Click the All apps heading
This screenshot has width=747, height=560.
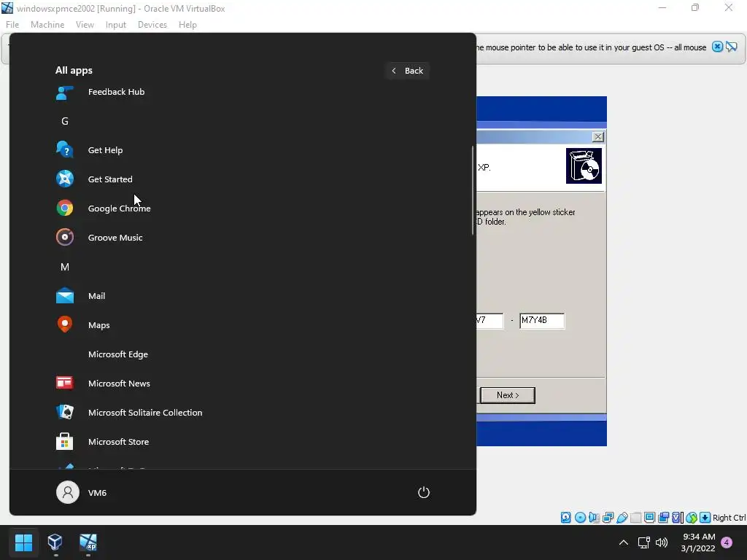(x=74, y=71)
